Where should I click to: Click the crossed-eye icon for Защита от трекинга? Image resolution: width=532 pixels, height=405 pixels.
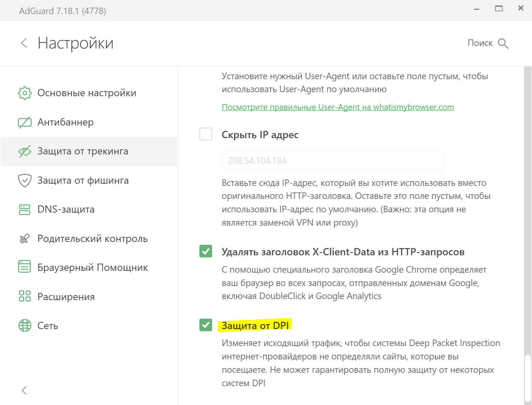[x=25, y=151]
